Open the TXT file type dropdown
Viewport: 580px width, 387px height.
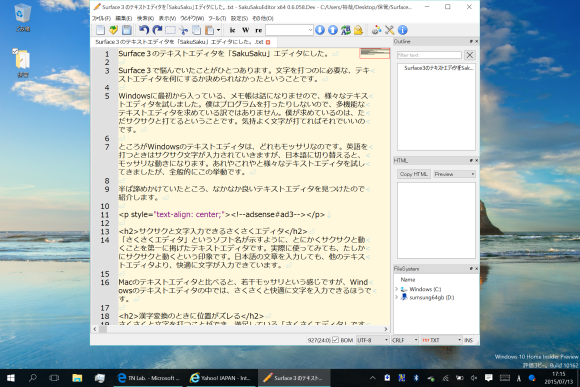pyautogui.click(x=441, y=340)
